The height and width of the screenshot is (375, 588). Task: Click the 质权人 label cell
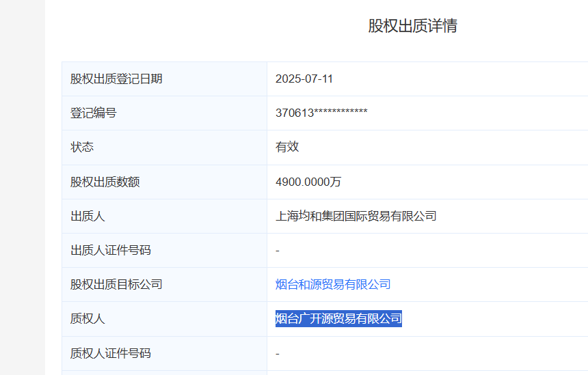(x=164, y=319)
